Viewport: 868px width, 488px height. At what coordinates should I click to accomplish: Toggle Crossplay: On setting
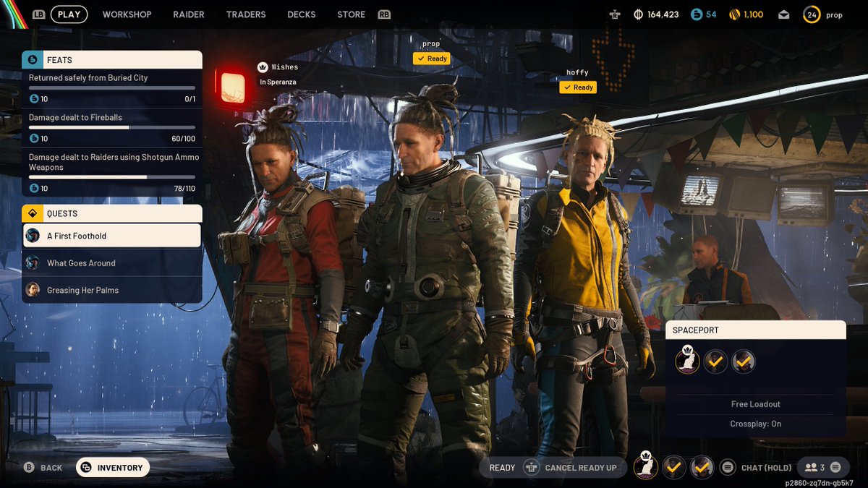click(756, 424)
